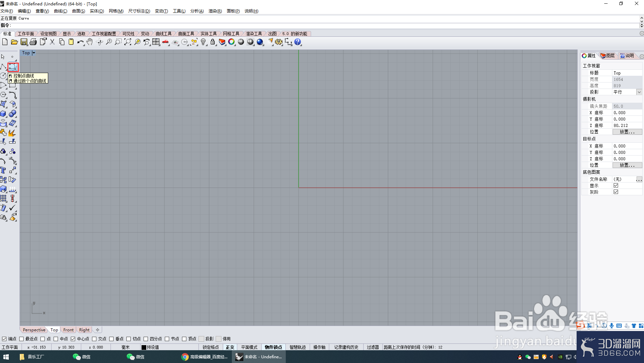Screen dimensions: 644x363
Task: Click the Print icon in toolbar
Action: tap(33, 42)
